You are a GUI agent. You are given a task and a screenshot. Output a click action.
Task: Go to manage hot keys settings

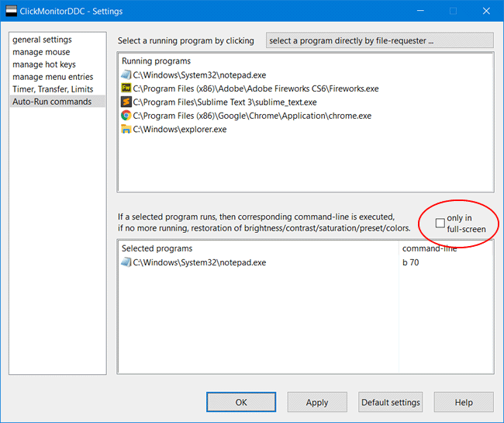click(x=44, y=64)
